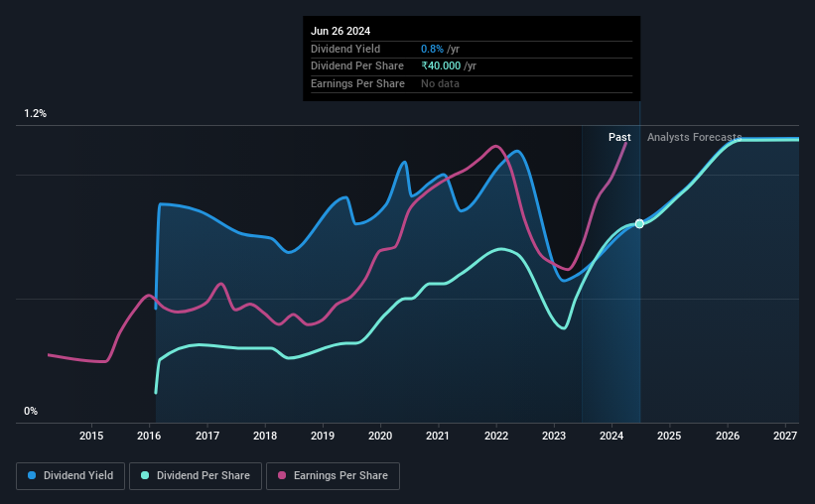Click the 1.2% y-axis label
The image size is (815, 504).
click(36, 114)
